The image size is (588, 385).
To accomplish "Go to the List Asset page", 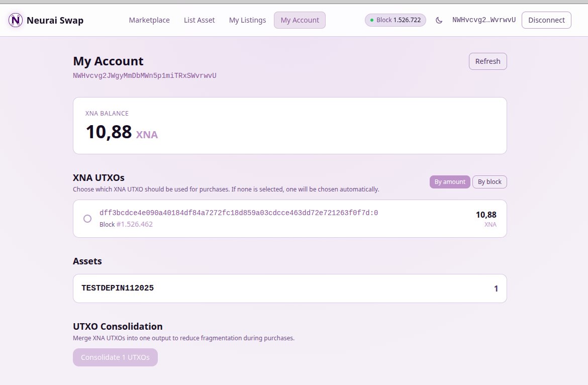I will tap(199, 20).
